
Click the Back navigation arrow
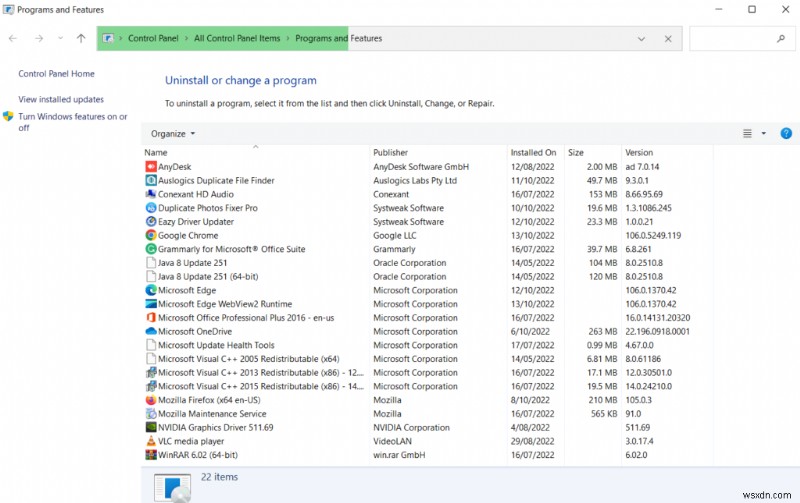coord(13,38)
